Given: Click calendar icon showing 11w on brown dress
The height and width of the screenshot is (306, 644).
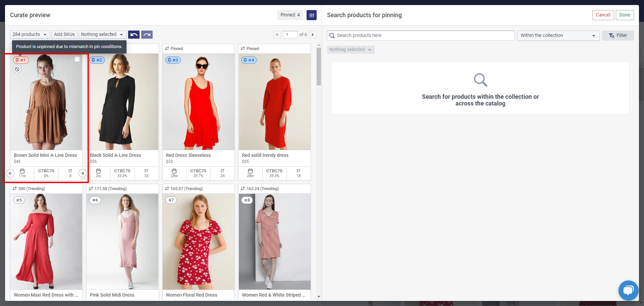Looking at the screenshot, I should coord(22,171).
